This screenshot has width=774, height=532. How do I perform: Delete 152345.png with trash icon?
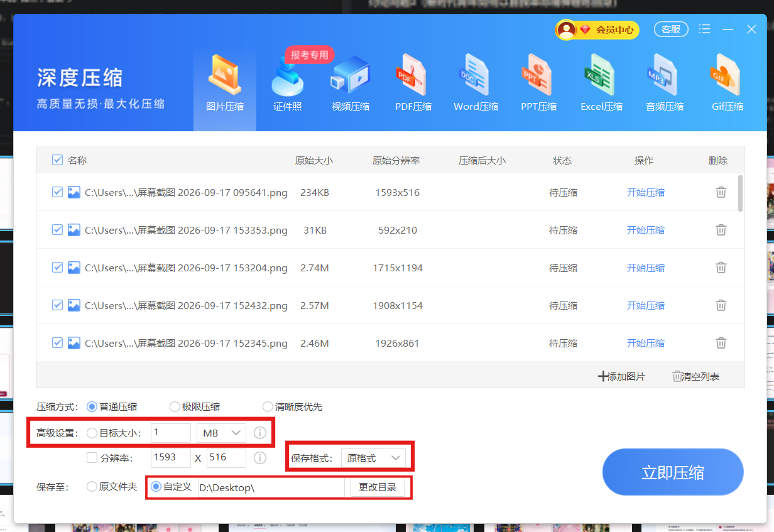pyautogui.click(x=721, y=343)
